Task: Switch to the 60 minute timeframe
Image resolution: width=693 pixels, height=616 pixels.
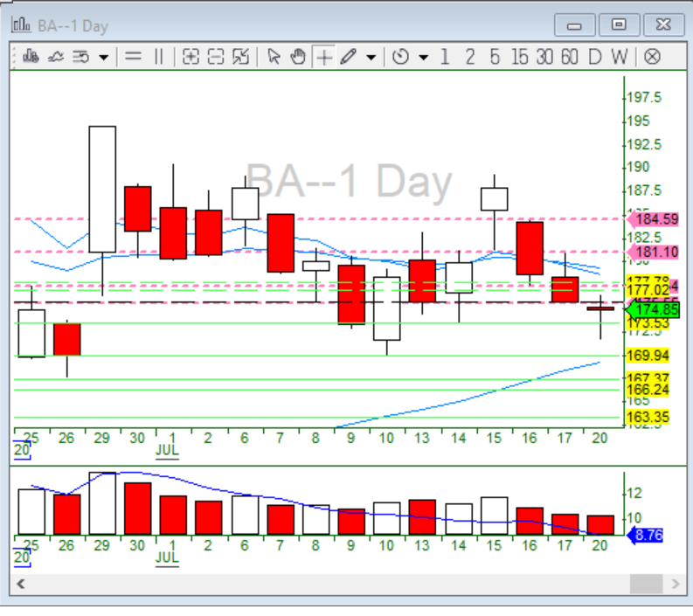Action: tap(570, 57)
